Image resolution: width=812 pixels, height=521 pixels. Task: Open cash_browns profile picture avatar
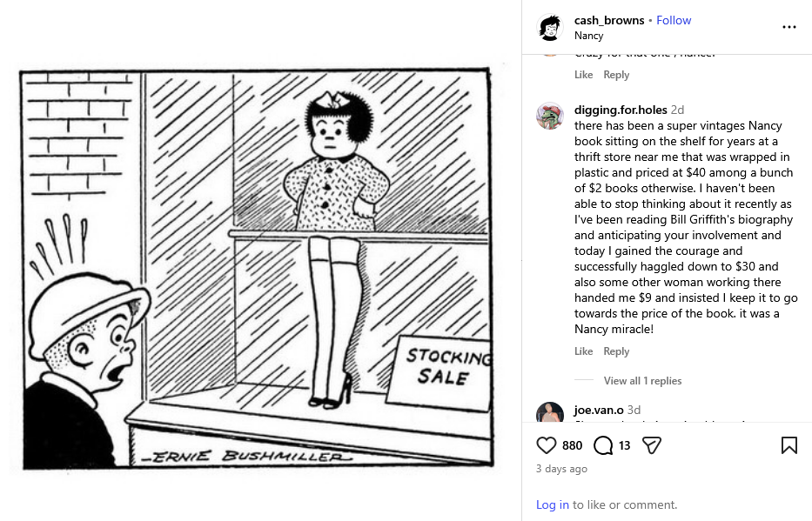pyautogui.click(x=550, y=28)
